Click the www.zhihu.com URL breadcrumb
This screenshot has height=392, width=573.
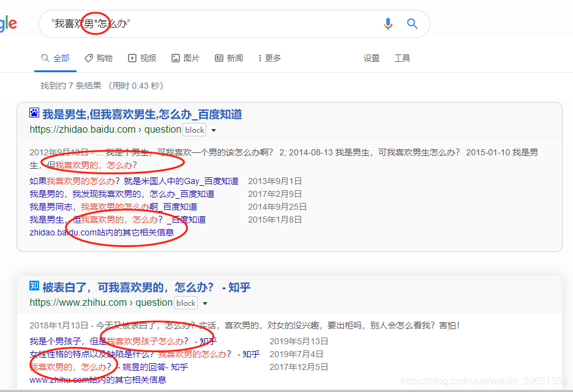click(101, 303)
